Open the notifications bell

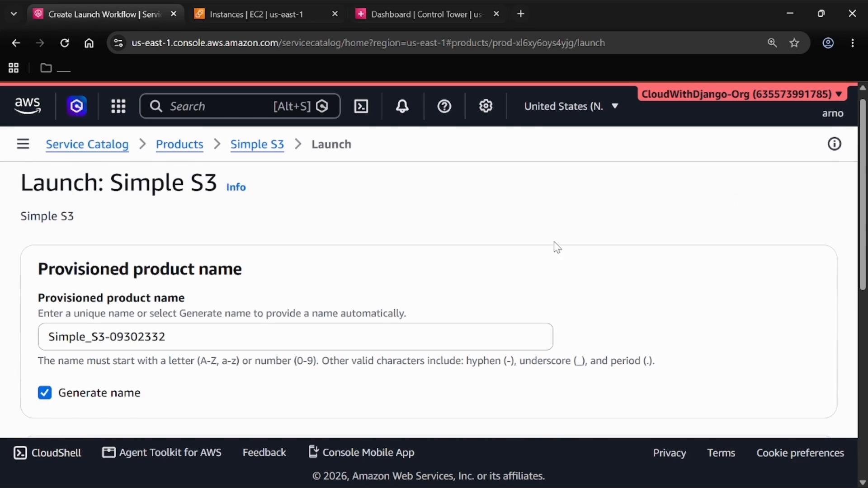402,106
